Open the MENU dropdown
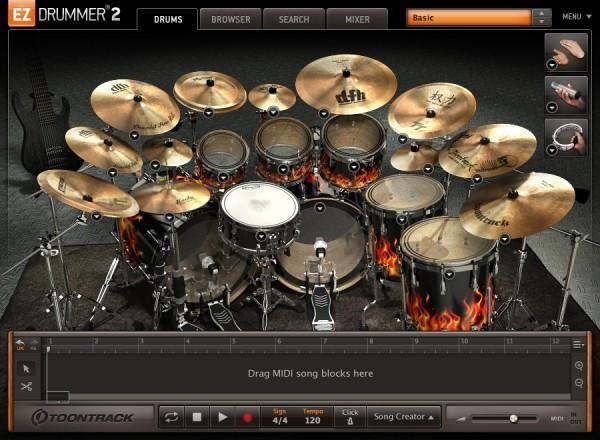 [x=572, y=17]
